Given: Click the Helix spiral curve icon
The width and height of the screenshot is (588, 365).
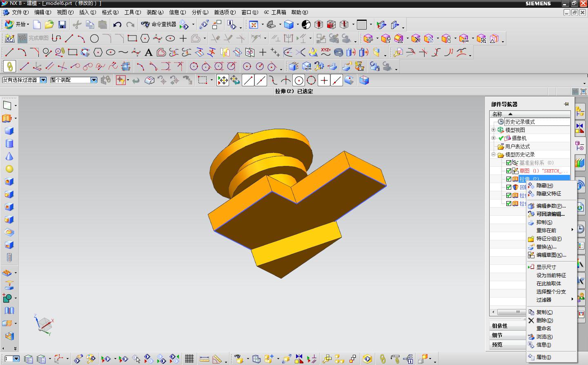Looking at the screenshot, I should 338,52.
